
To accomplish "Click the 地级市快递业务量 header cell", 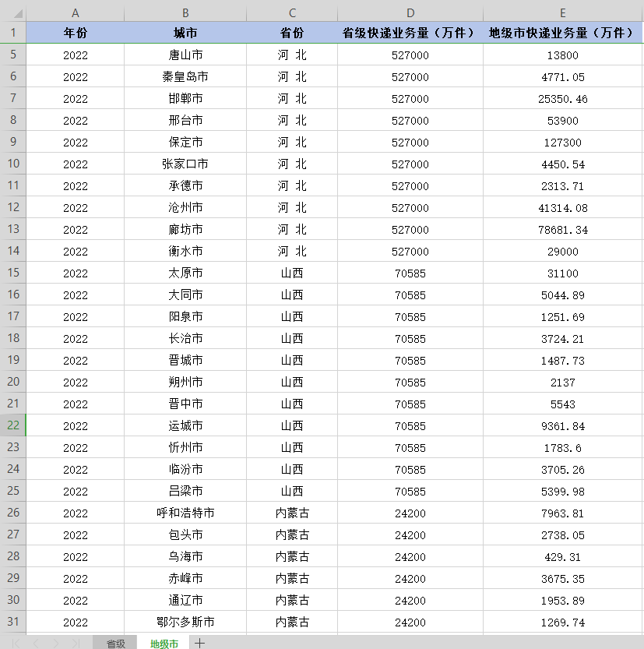I will (x=563, y=33).
